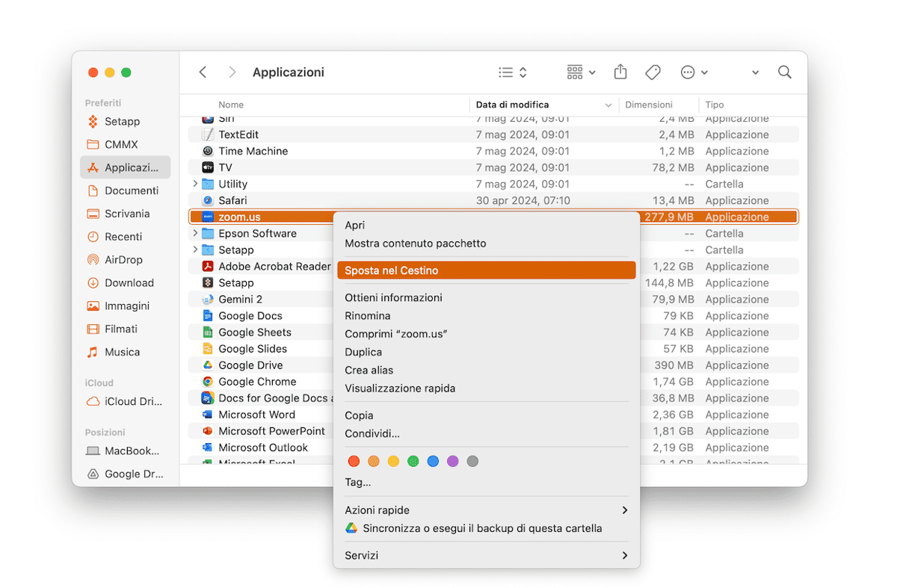This screenshot has width=909, height=588.
Task: Expand the Utility folder disclosure arrow
Action: pos(195,184)
